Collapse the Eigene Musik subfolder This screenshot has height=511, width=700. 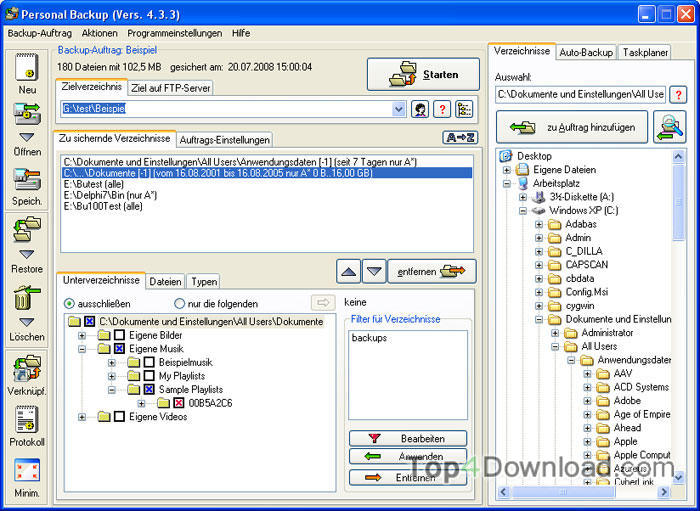[x=82, y=349]
